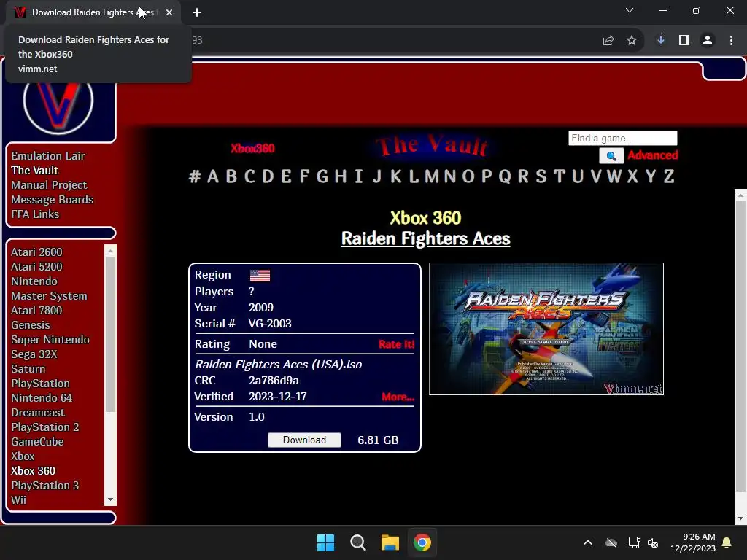The height and width of the screenshot is (560, 747).
Task: Select PlayStation 2 system
Action: coord(45,427)
